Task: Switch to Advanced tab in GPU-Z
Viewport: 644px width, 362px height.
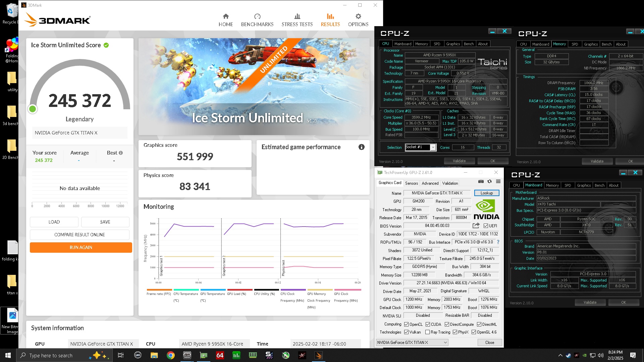Action: pos(430,183)
